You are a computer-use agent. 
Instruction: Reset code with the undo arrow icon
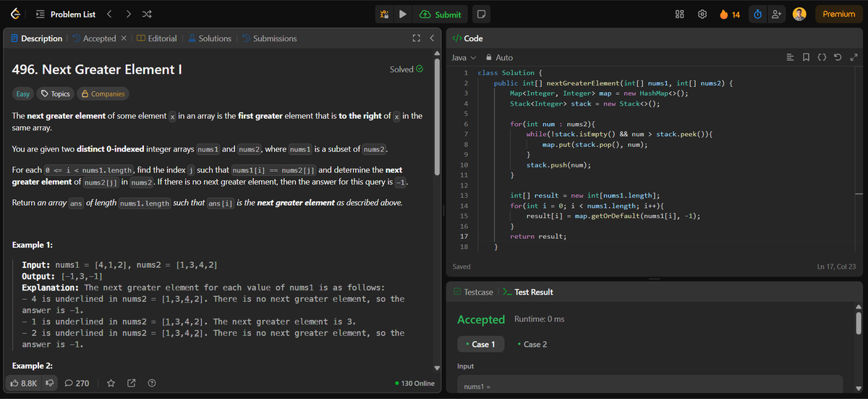838,57
